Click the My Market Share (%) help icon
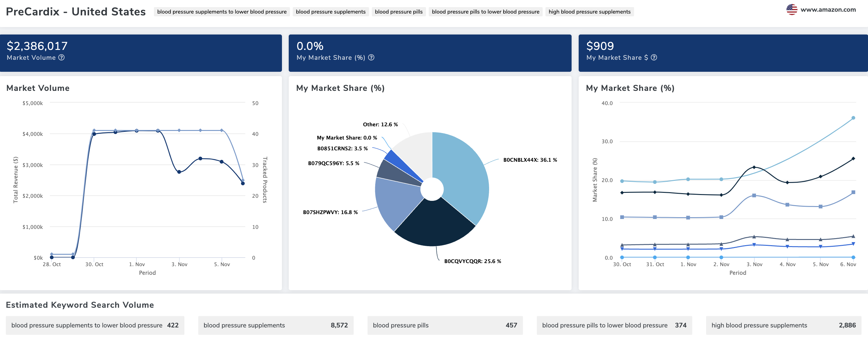This screenshot has width=868, height=345. [x=371, y=57]
